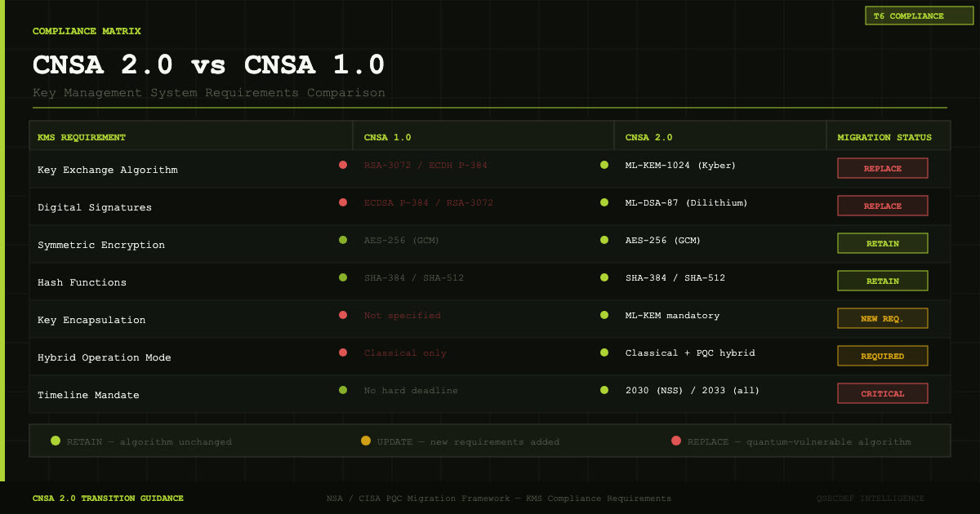Click green dot in Symmetric Encryption CNSA 1.0 cell

(343, 240)
